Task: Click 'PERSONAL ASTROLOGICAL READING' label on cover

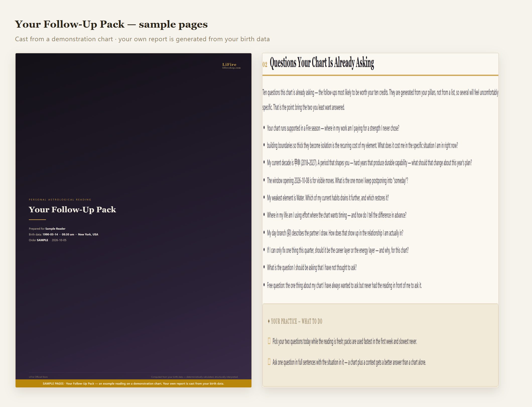Action: tap(60, 200)
